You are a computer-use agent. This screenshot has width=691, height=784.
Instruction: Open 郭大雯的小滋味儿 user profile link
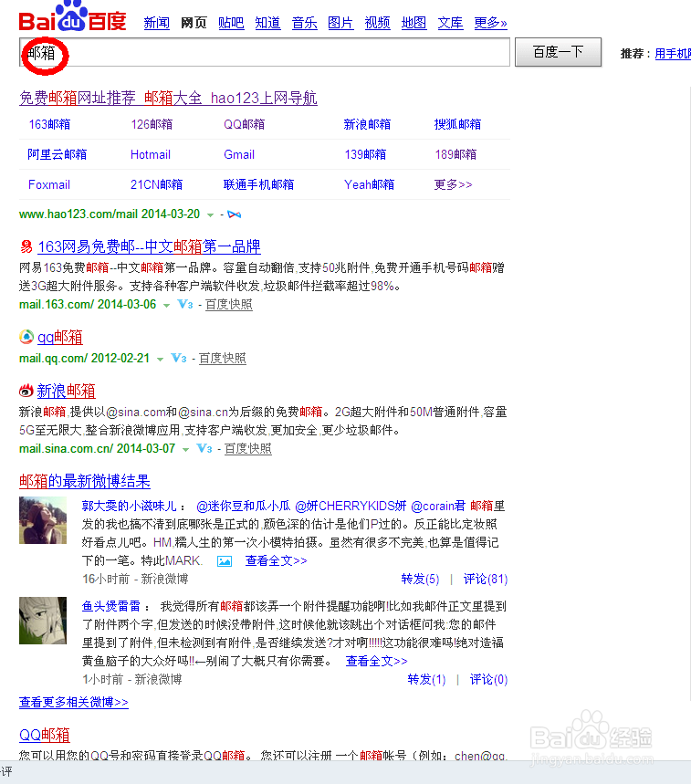click(x=130, y=506)
